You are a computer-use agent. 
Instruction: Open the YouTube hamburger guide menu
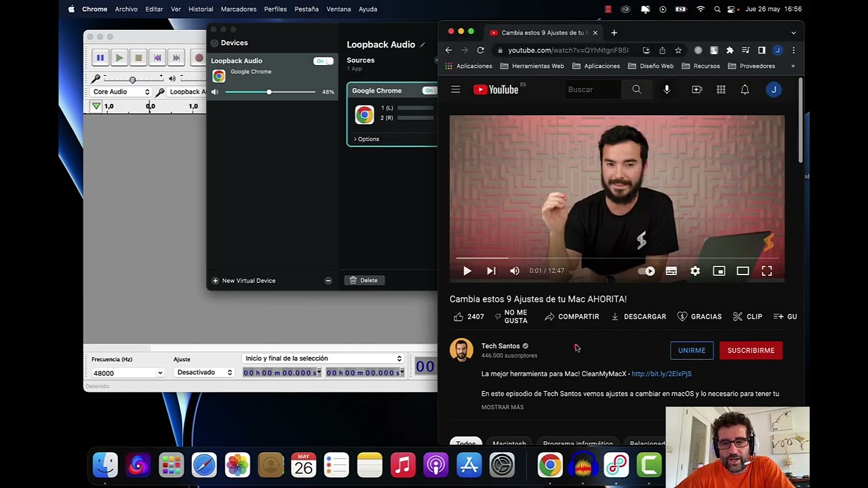(456, 89)
